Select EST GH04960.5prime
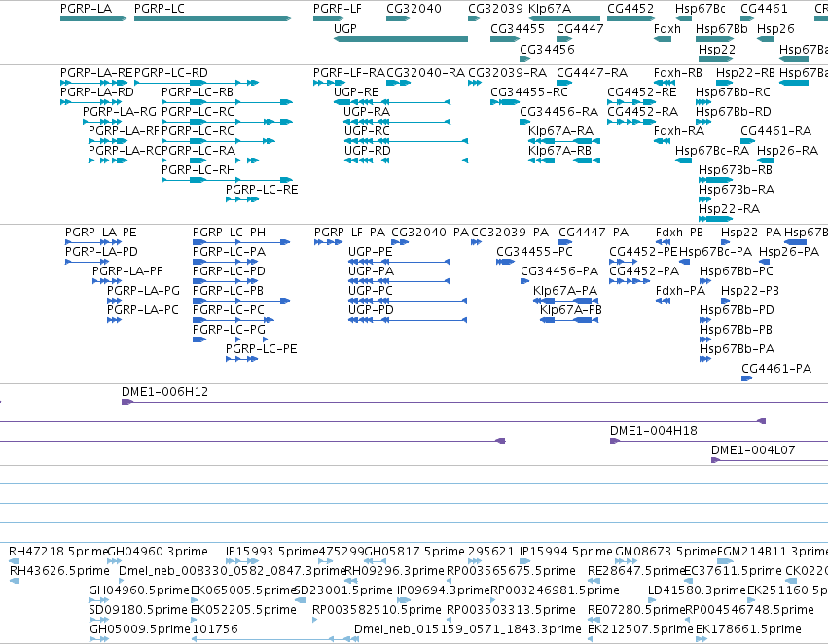Image resolution: width=828 pixels, height=644 pixels. pos(98,600)
